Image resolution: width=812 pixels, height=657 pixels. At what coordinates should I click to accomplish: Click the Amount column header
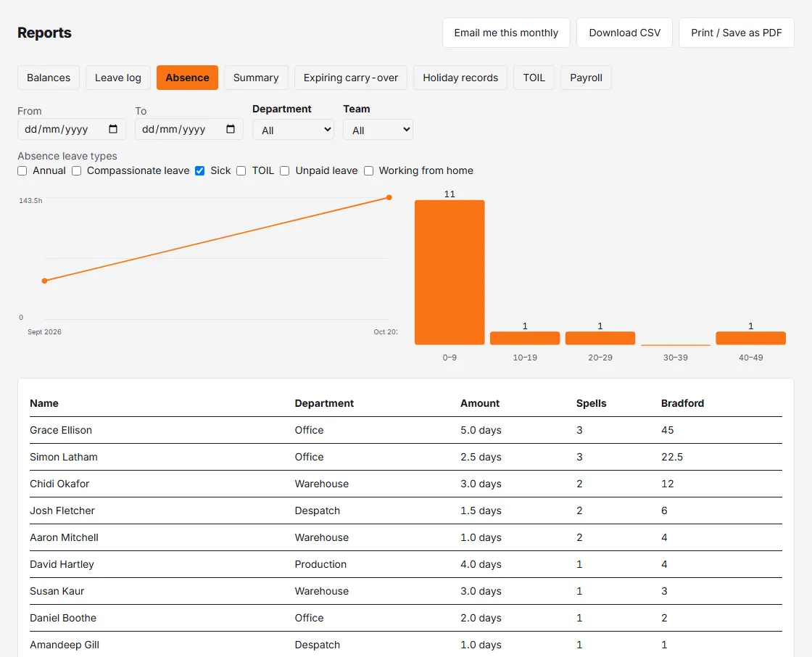click(480, 403)
